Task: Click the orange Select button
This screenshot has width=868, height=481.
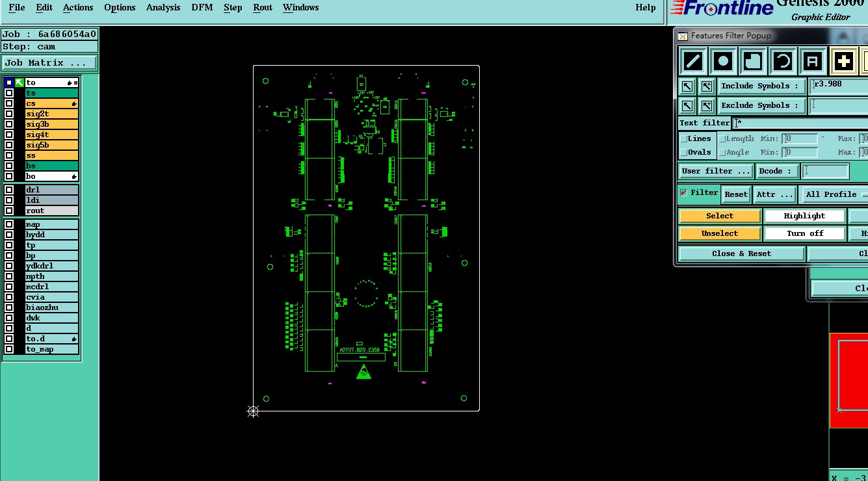Action: click(x=720, y=216)
